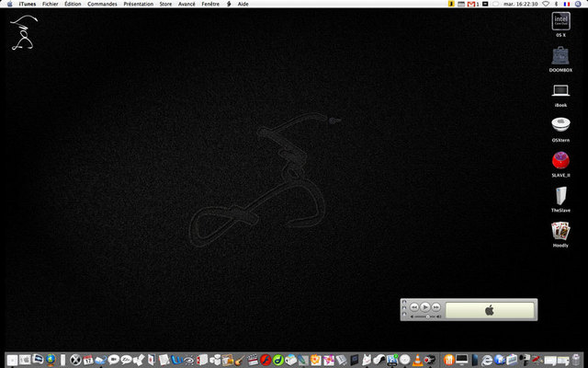Open the Édition menu
This screenshot has width=588, height=368.
(73, 4)
